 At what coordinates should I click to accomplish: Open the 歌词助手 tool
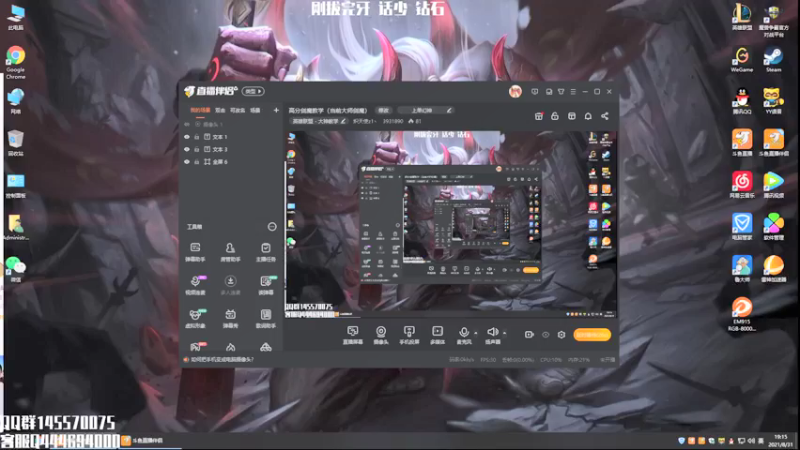point(265,318)
